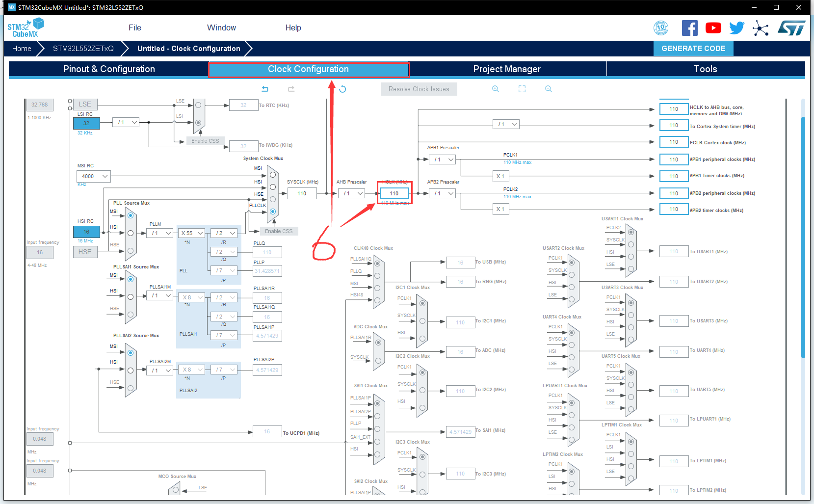814x504 pixels.
Task: Zoom out on the clock diagram
Action: (x=549, y=89)
